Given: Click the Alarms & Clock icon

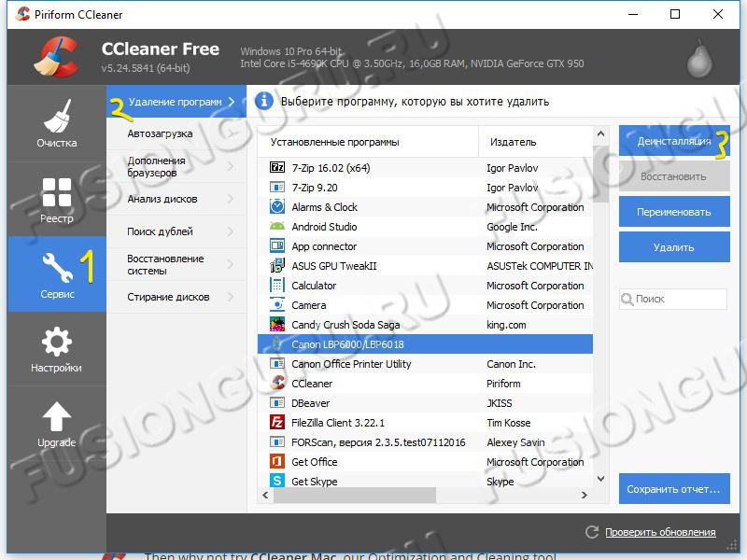Looking at the screenshot, I should tap(277, 206).
